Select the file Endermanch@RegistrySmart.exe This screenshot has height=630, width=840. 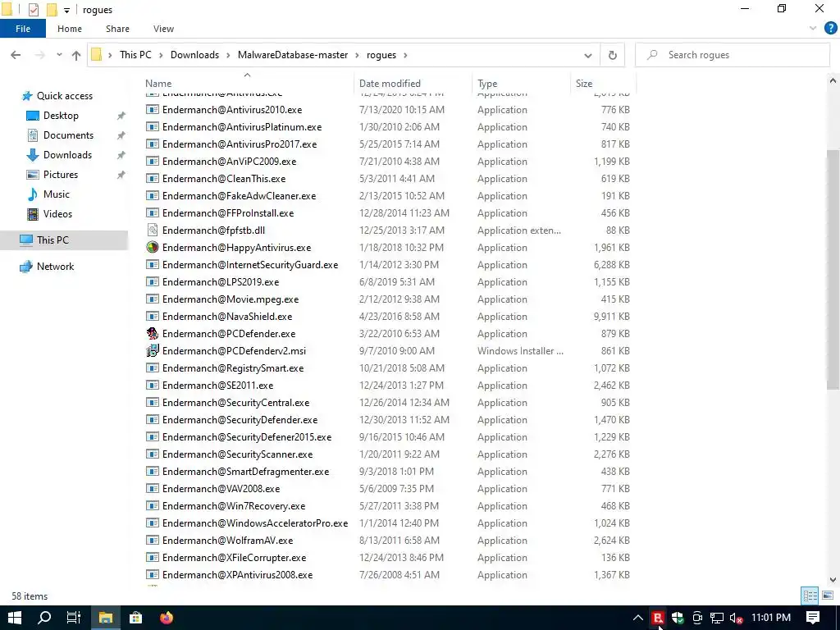232,368
